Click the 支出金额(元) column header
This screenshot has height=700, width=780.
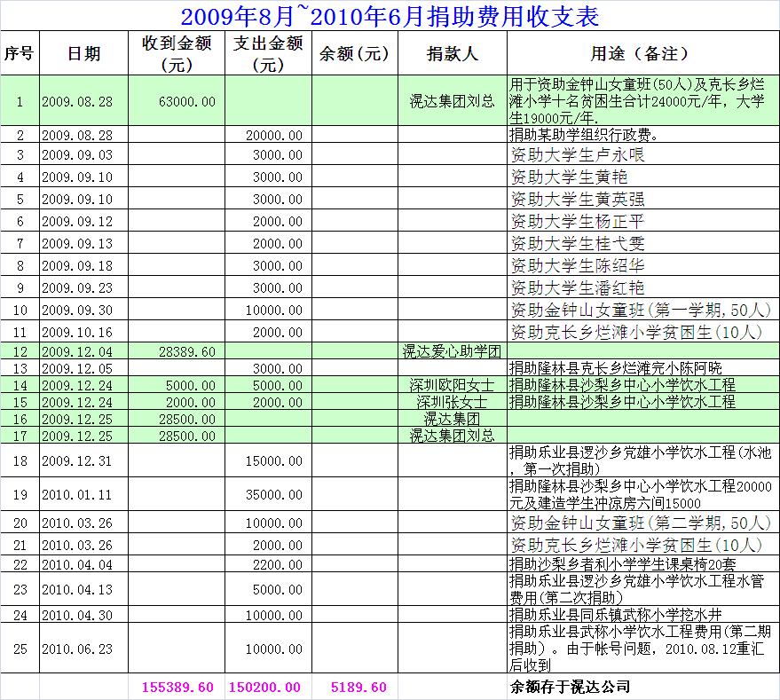tap(268, 53)
